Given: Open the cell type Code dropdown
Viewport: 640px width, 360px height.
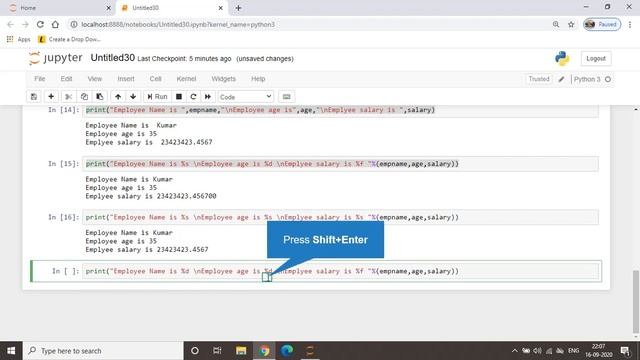Looking at the screenshot, I should (245, 97).
